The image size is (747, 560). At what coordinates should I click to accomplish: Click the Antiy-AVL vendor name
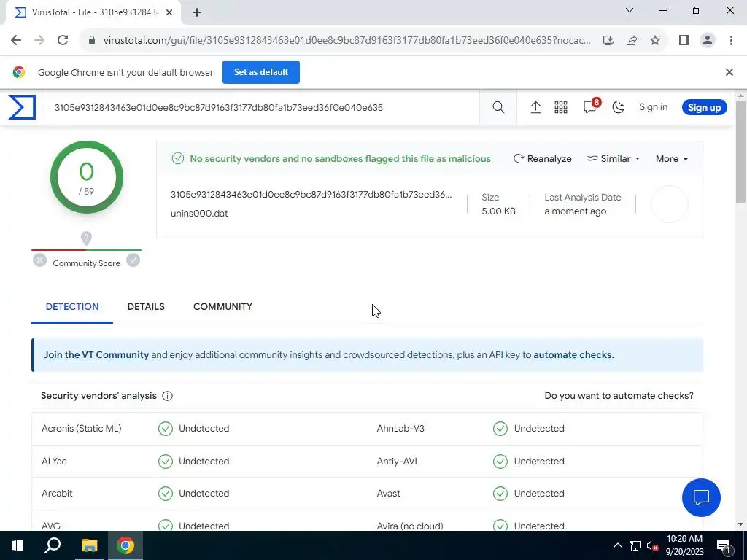coord(398,461)
